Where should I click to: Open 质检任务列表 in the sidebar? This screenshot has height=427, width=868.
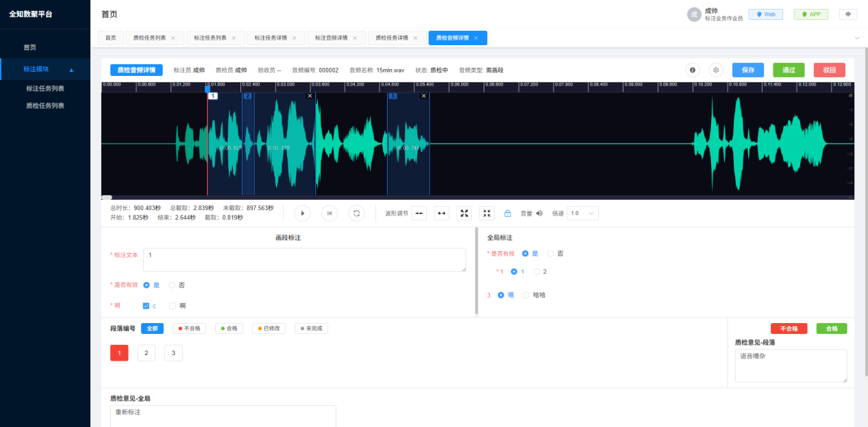(x=45, y=105)
